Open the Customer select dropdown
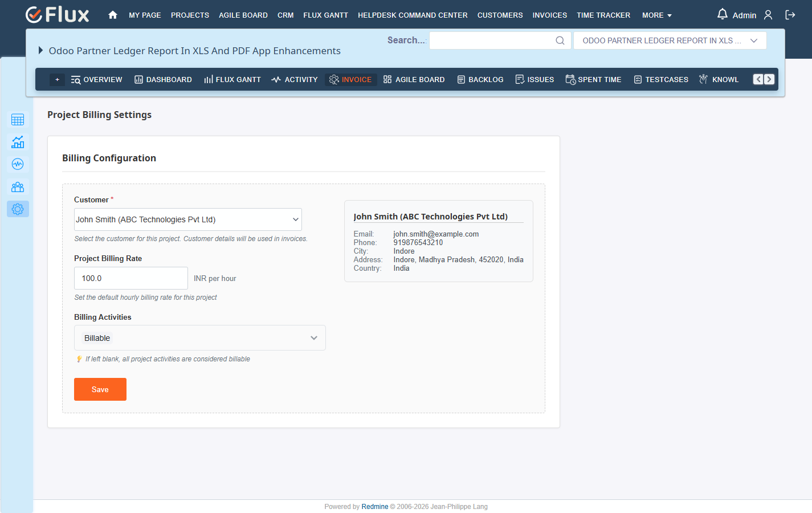812x513 pixels. click(188, 219)
